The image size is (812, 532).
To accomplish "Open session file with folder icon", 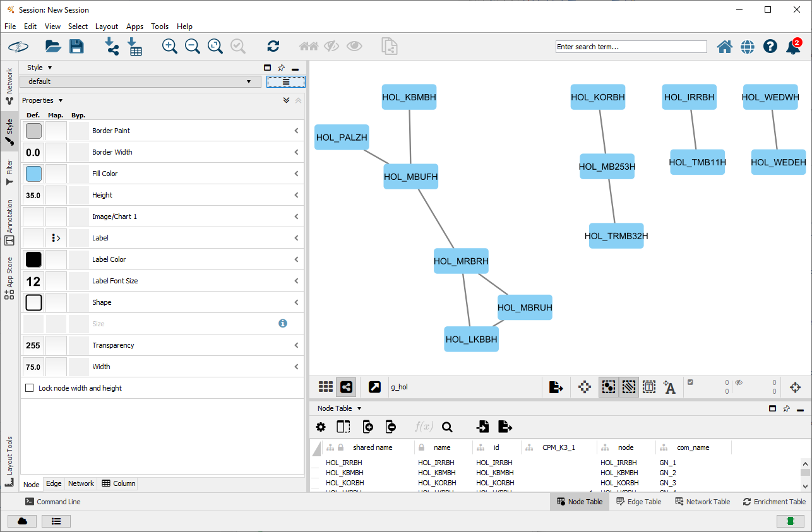I will 53,46.
